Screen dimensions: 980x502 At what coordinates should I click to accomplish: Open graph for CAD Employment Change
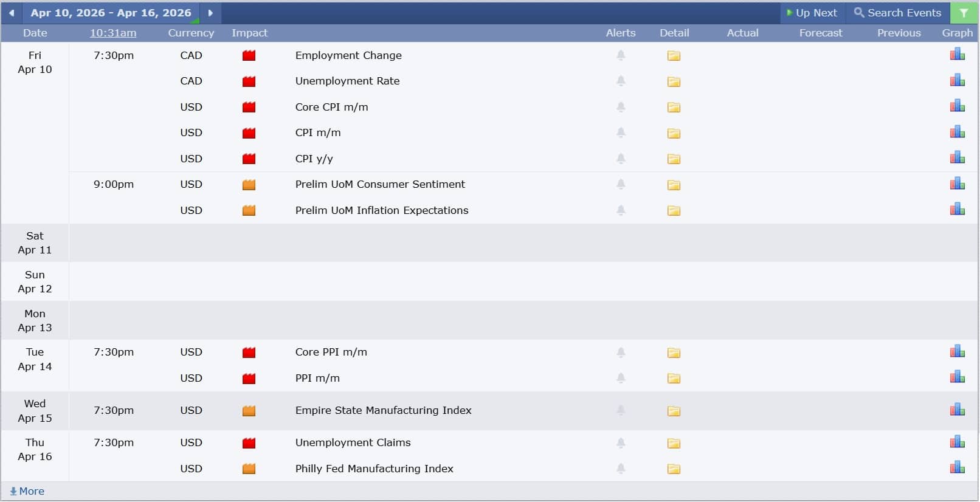[x=957, y=55]
